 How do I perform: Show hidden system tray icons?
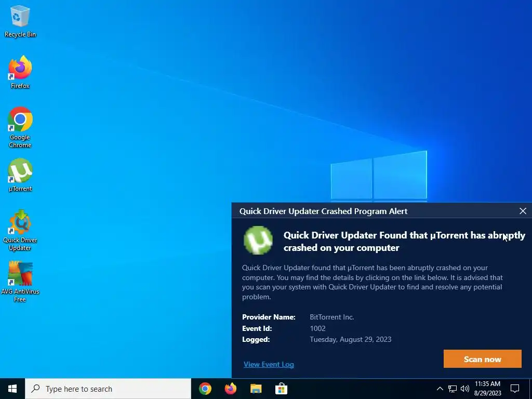(x=440, y=389)
